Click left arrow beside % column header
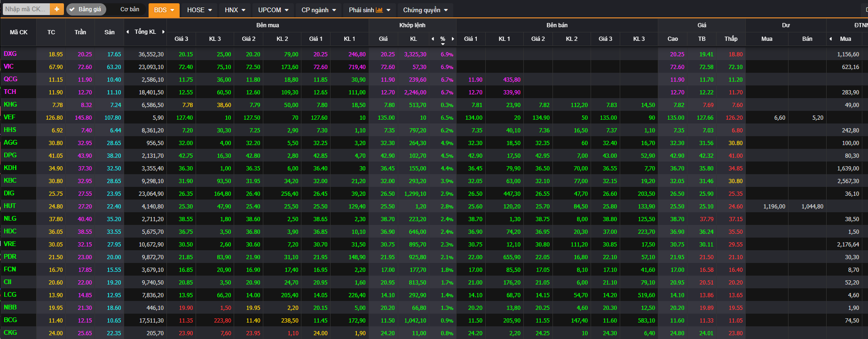This screenshot has width=868, height=339. [433, 39]
